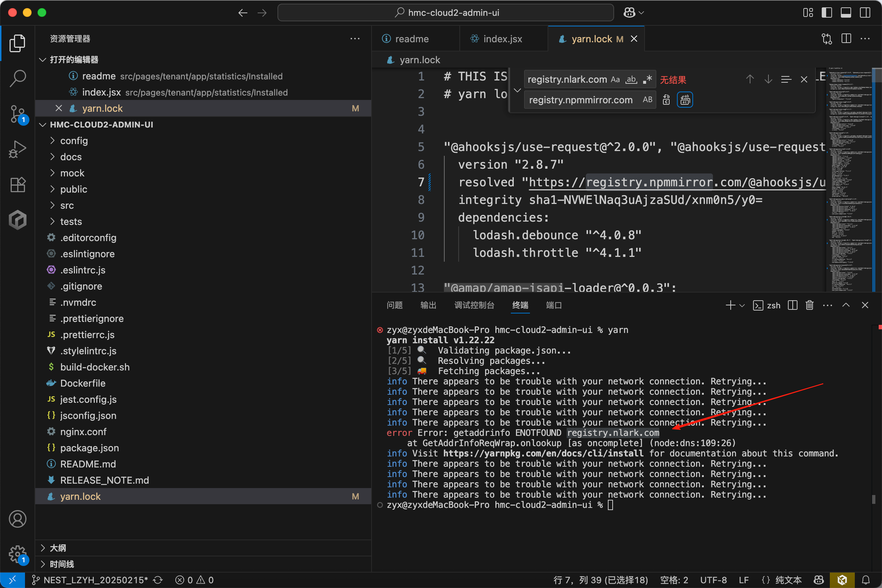Expand the src folder
This screenshot has height=588, width=882.
[67, 205]
